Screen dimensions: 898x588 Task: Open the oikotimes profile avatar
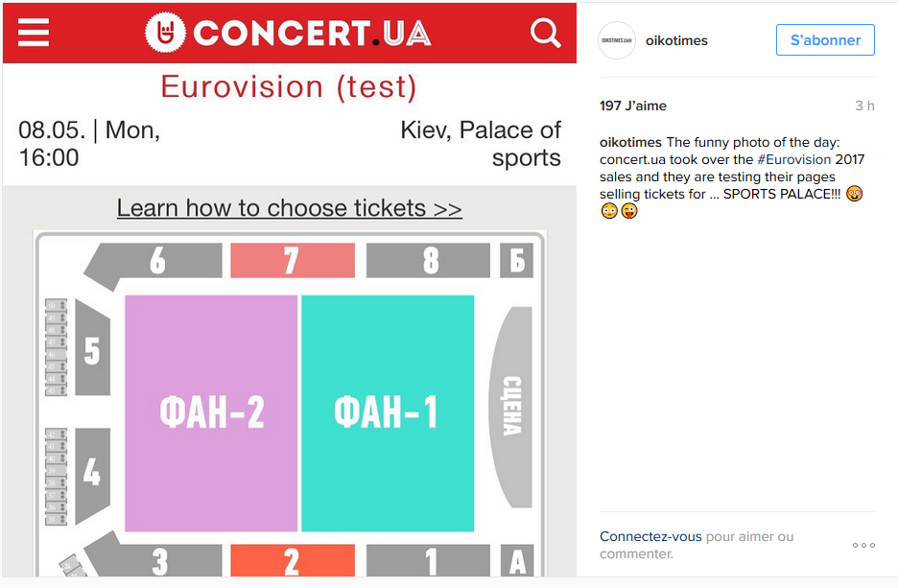[617, 40]
